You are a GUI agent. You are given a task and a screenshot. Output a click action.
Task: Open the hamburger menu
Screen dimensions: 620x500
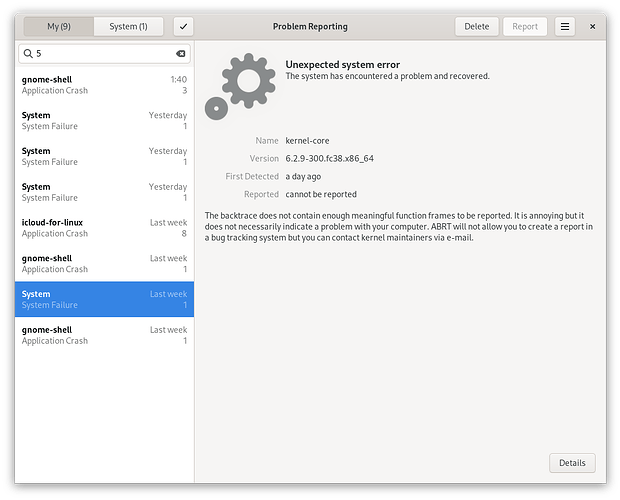[565, 26]
